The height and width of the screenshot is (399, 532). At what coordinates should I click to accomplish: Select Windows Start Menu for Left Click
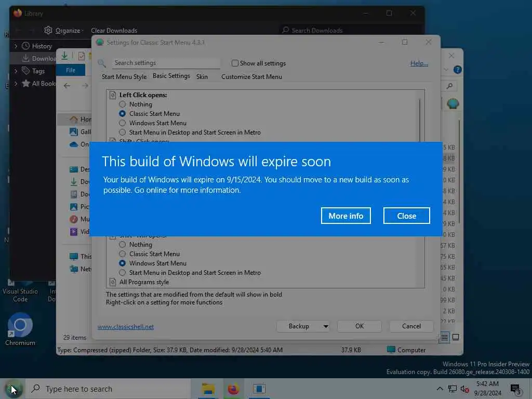click(123, 123)
